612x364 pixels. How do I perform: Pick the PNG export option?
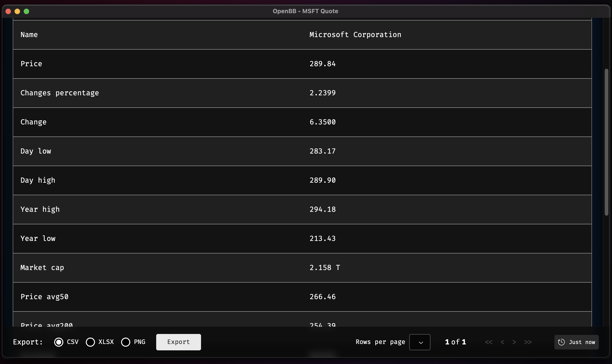pos(126,342)
